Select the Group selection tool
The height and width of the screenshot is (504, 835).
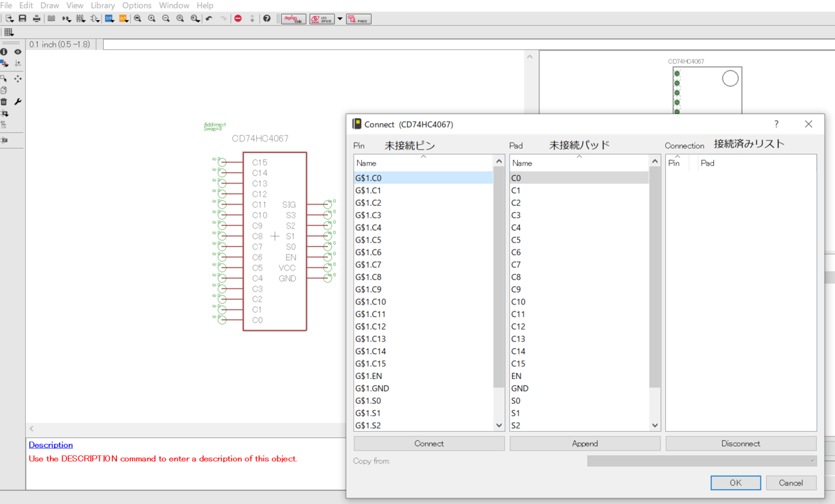coord(4,79)
